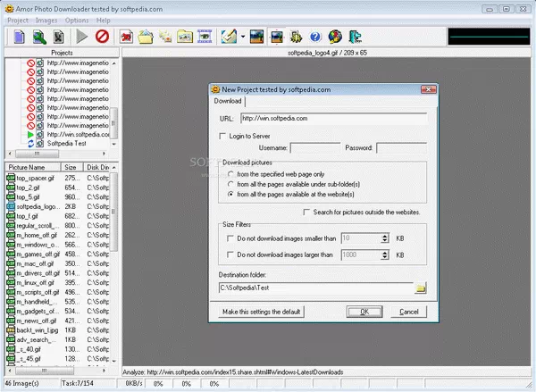536x392 pixels.
Task: Click the Projects horizontal scrollbar thumb
Action: click(37, 154)
